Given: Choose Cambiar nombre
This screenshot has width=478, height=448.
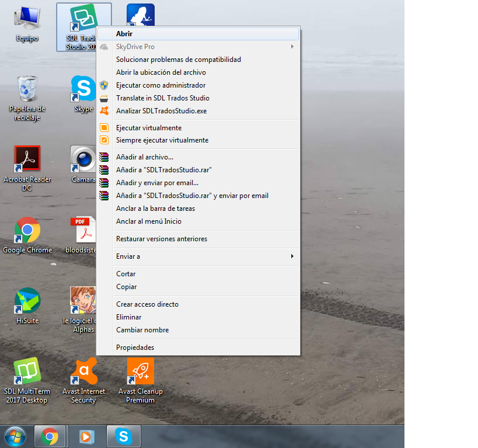Looking at the screenshot, I should [198, 329].
